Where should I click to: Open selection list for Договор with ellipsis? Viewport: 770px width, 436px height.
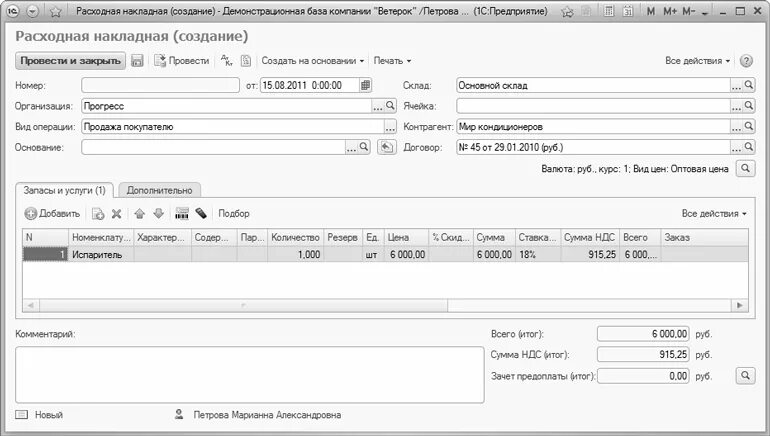(736, 148)
